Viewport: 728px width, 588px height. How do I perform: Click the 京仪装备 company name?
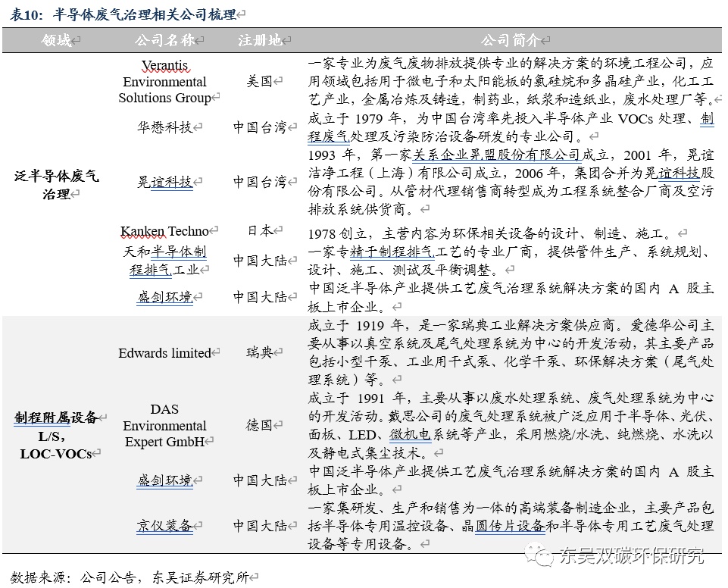click(x=165, y=526)
